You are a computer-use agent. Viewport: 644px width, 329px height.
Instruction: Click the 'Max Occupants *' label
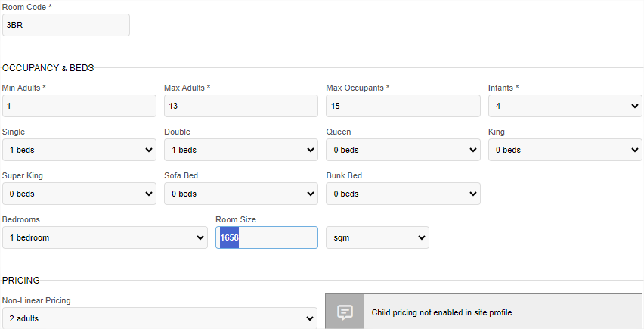358,88
